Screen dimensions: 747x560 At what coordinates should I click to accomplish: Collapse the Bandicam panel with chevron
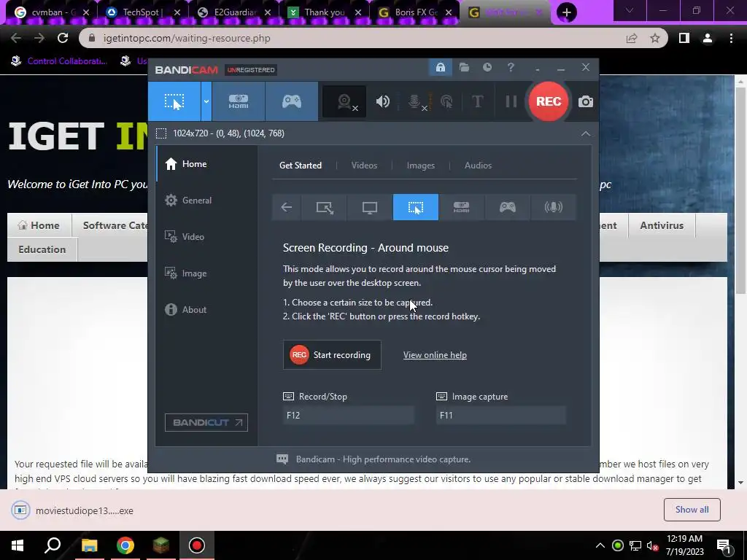(x=586, y=134)
